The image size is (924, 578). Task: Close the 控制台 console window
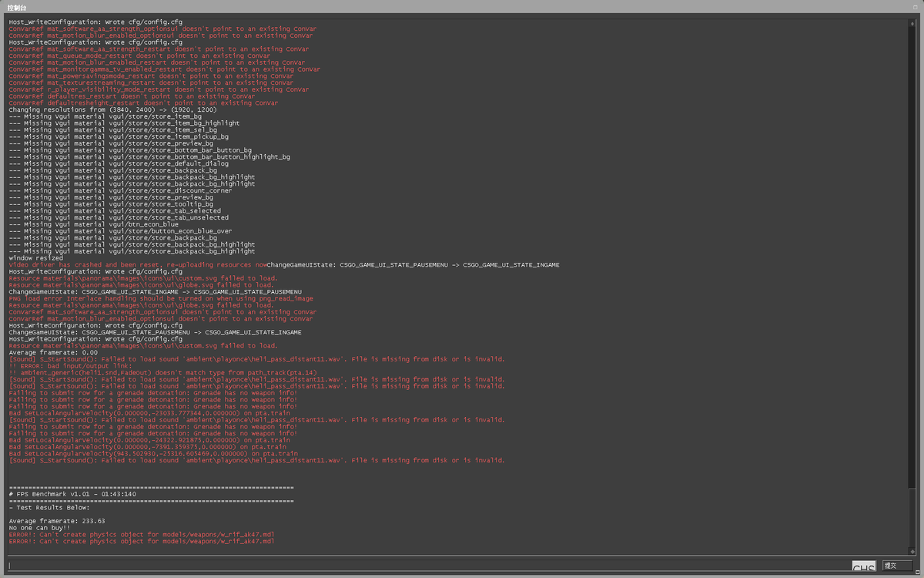916,5
